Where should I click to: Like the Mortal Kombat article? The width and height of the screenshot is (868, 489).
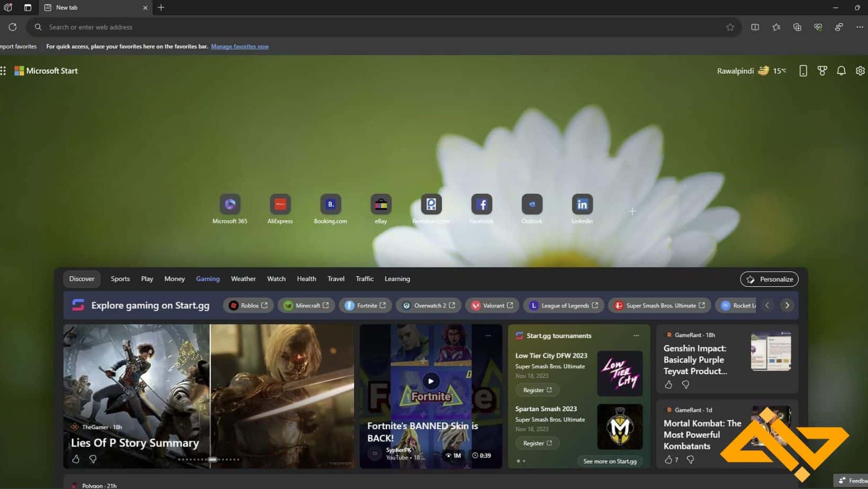668,459
